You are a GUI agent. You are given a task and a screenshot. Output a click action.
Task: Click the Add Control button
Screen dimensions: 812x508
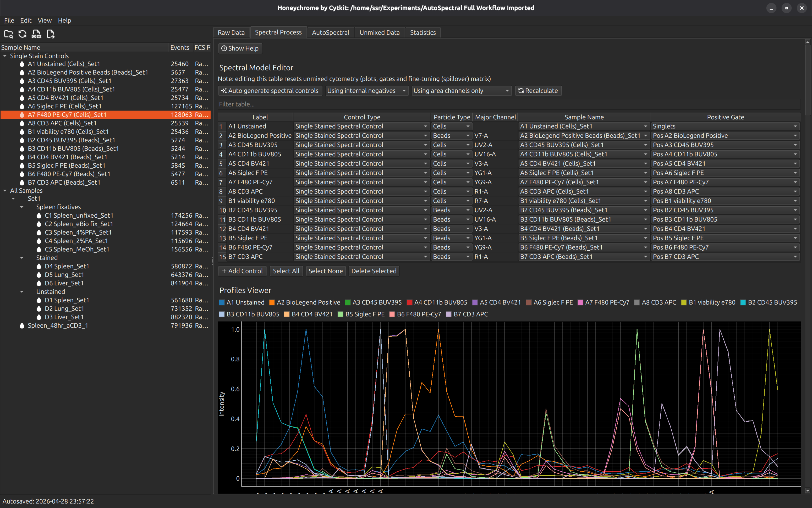pos(242,271)
